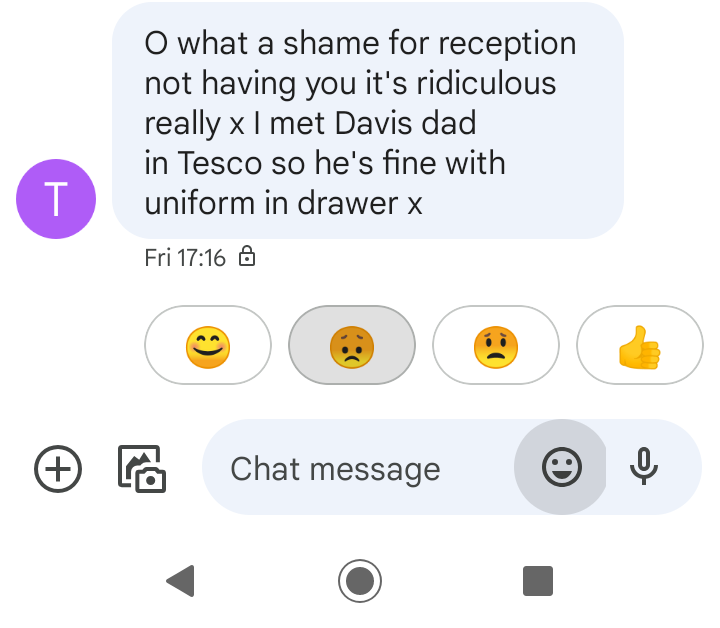Send the unhighlighted worried face emoji suggestion
Screen dimensions: 720x628
pyautogui.click(x=496, y=345)
